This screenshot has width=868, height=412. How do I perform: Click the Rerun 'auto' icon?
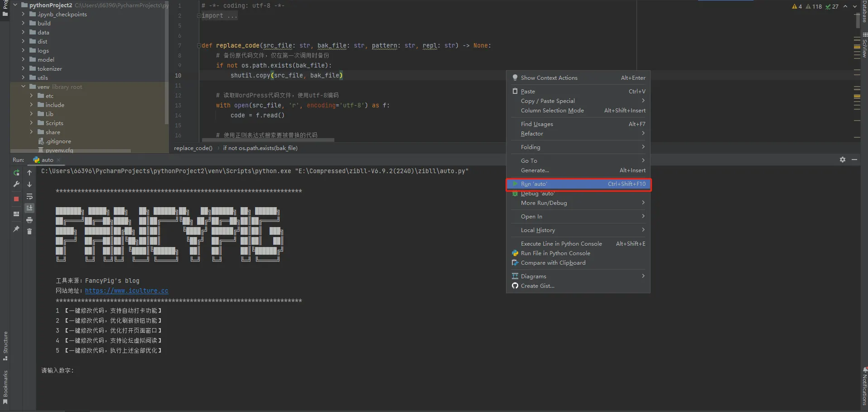(x=16, y=173)
